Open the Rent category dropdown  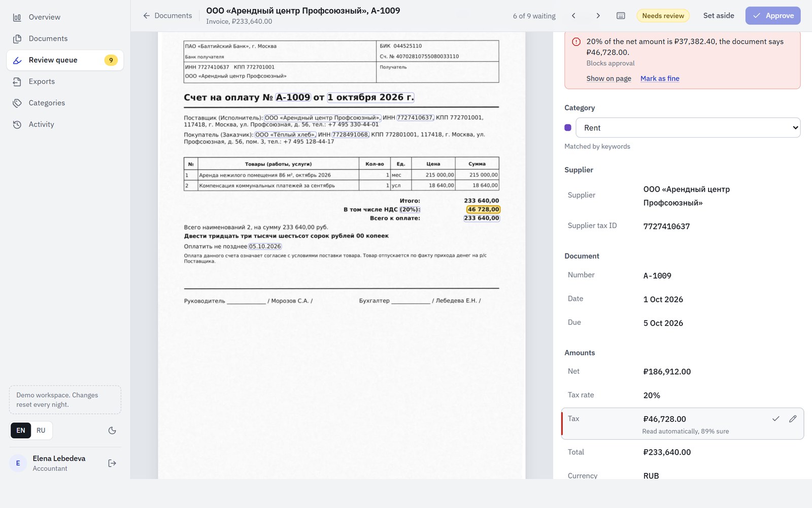pos(688,128)
